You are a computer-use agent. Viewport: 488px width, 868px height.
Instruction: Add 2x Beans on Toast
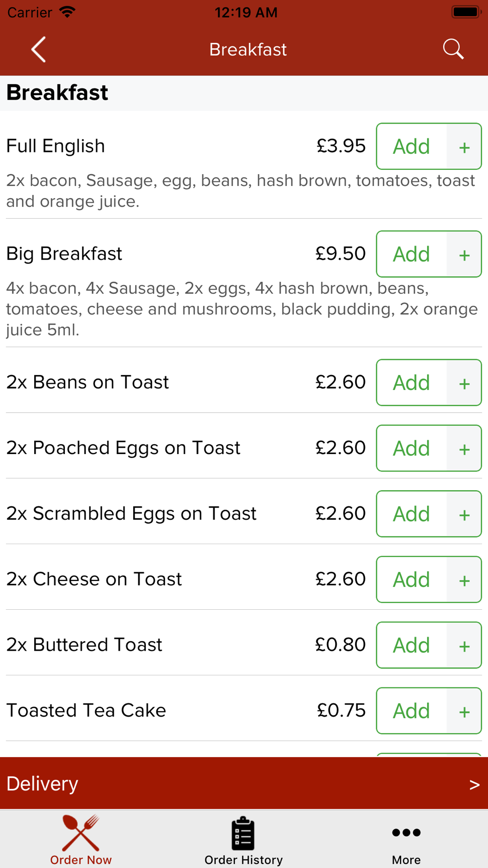tap(411, 383)
